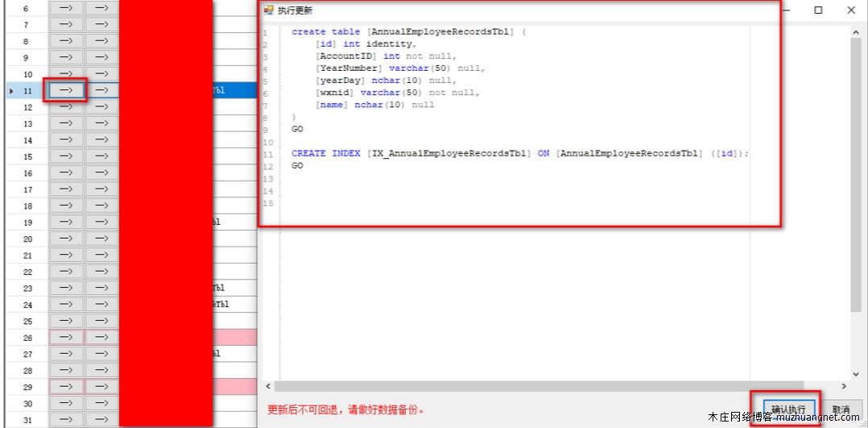This screenshot has height=428, width=868.
Task: Click second arrow button in row 8
Action: (101, 41)
